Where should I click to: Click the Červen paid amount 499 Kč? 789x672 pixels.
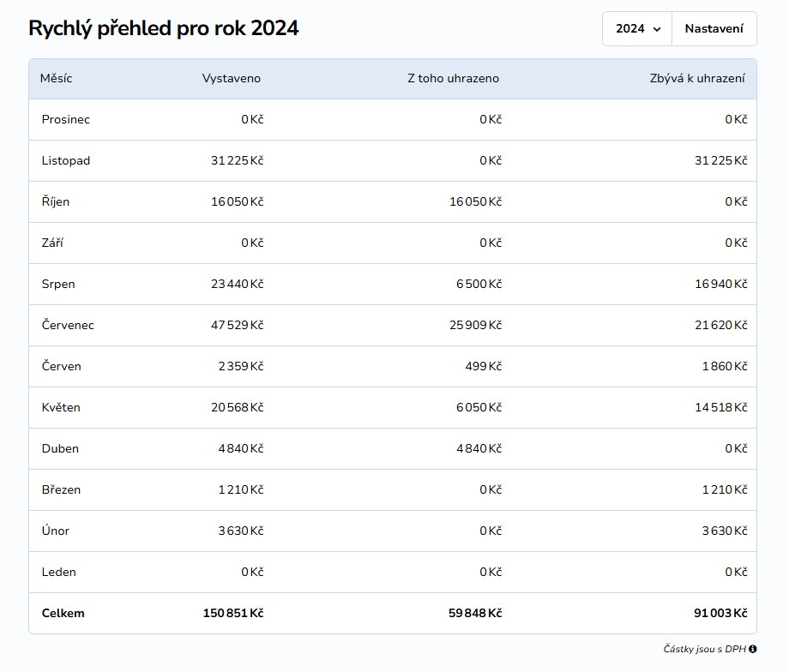click(483, 366)
